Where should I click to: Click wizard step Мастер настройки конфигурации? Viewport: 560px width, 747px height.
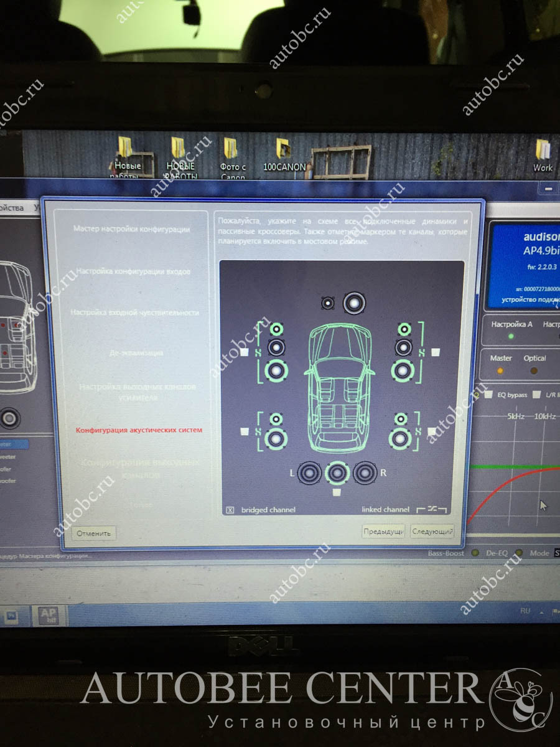coord(131,229)
